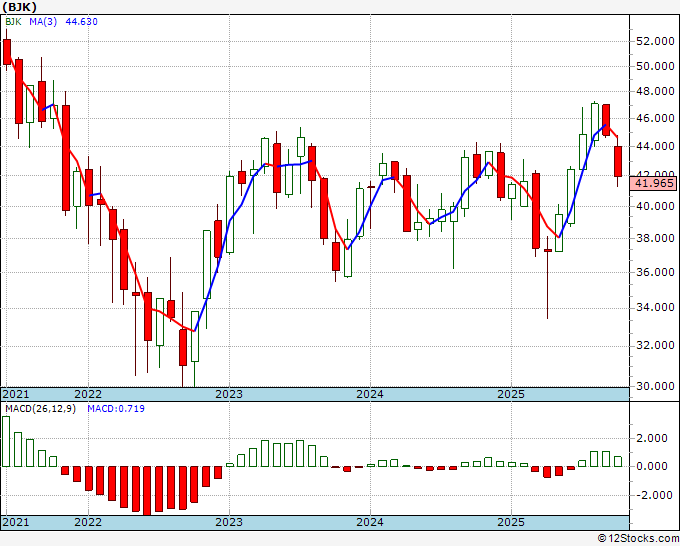Click the 2.000 MACD axis label
This screenshot has width=680, height=546.
click(651, 438)
